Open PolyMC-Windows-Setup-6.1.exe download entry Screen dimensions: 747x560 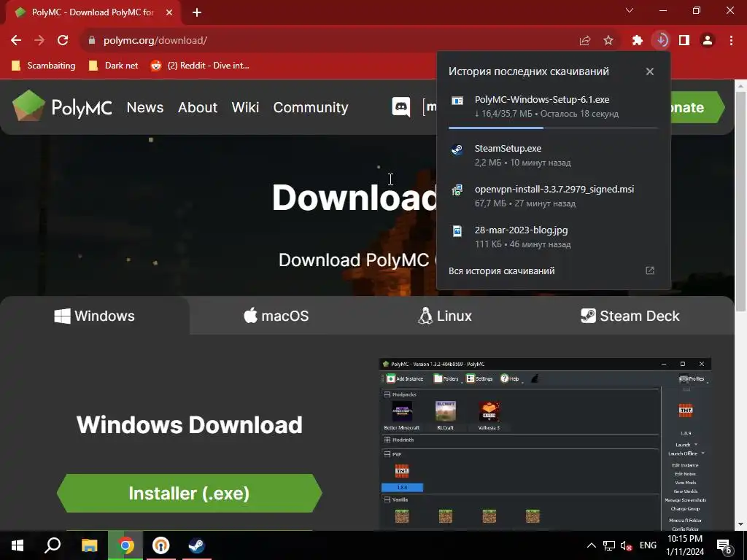[553, 106]
